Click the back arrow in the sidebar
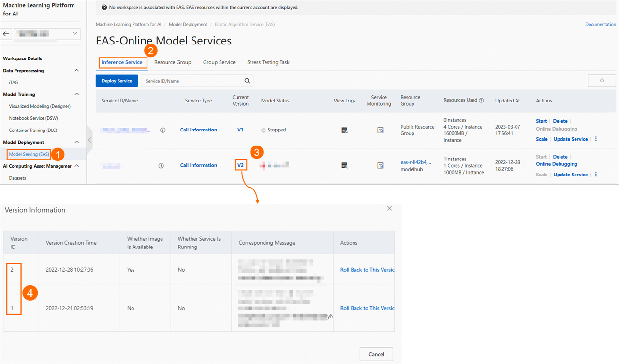 6,34
